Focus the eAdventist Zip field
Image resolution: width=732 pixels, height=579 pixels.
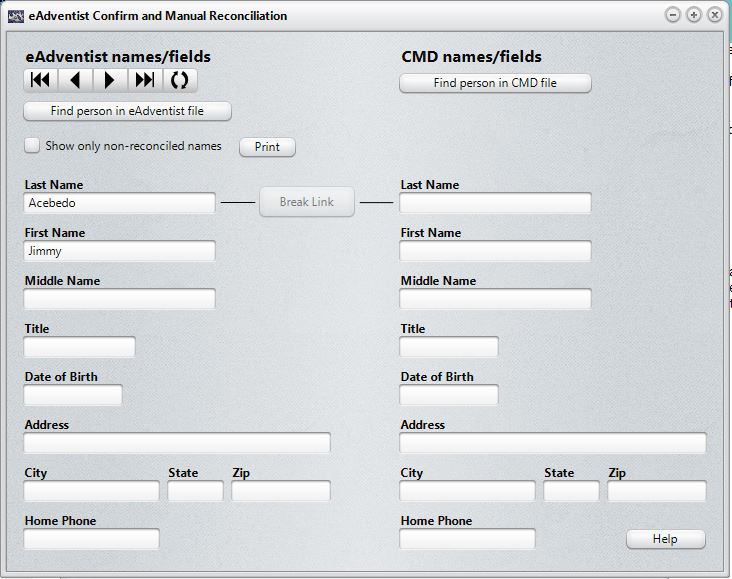click(281, 491)
